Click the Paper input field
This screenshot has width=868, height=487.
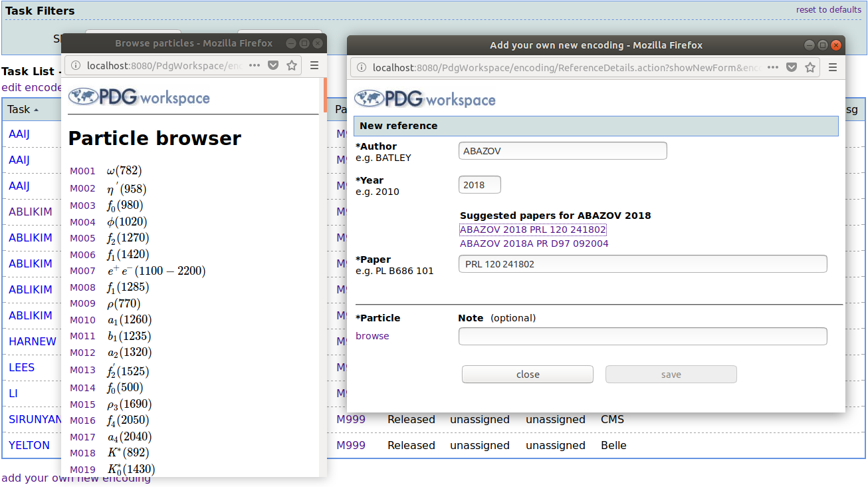643,264
